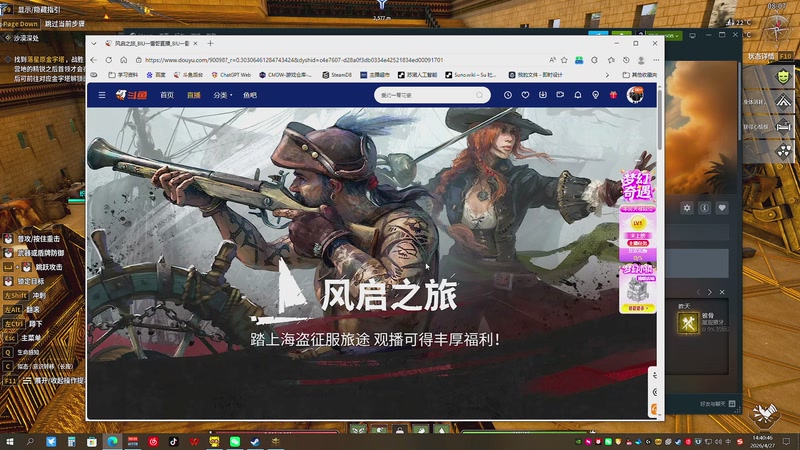
Task: Open the 首页 nav item
Action: pyautogui.click(x=167, y=95)
